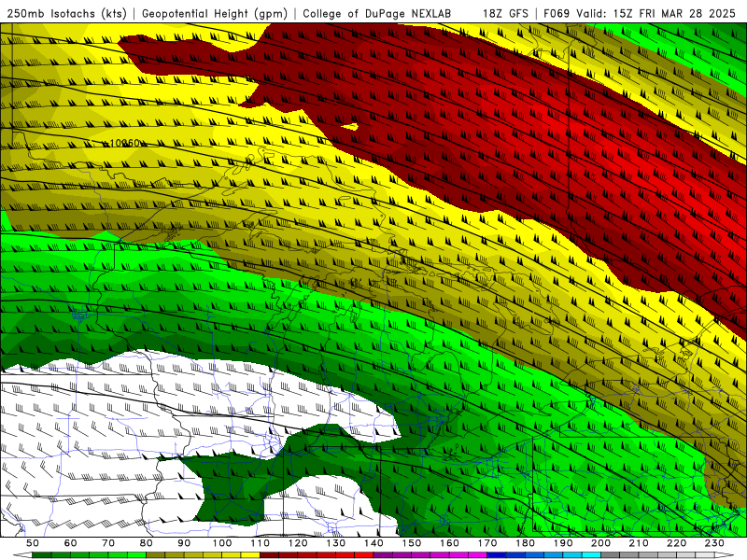The image size is (747, 560).
Task: Click the legend value 130
Action: [x=336, y=543]
